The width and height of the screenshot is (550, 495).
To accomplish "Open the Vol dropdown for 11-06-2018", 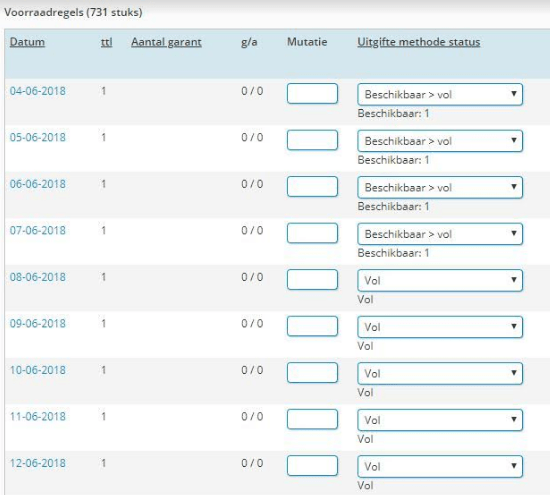I will [x=440, y=420].
